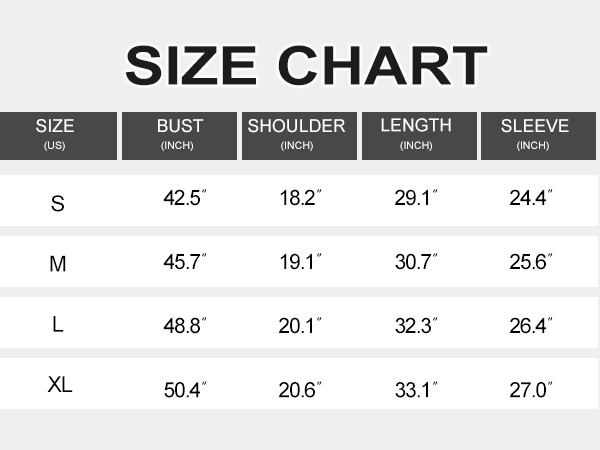The width and height of the screenshot is (600, 450).
Task: Select the 48.8 bust measurement
Action: tap(185, 326)
